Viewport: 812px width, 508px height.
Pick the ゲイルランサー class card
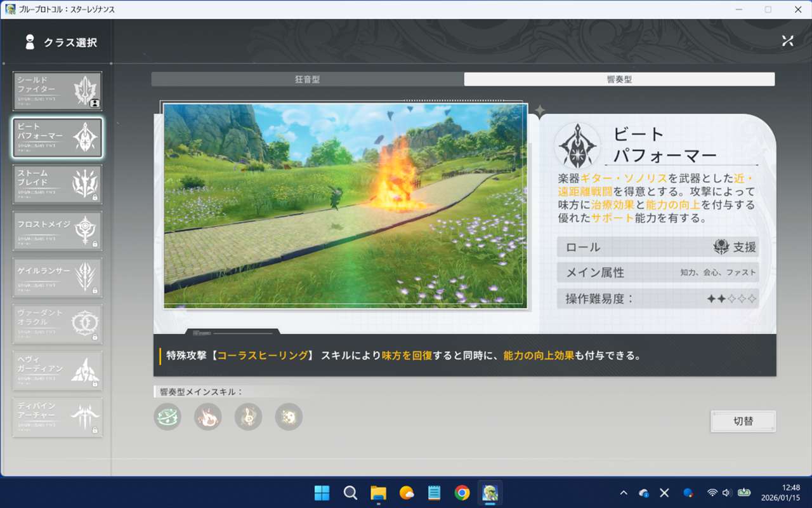click(57, 277)
